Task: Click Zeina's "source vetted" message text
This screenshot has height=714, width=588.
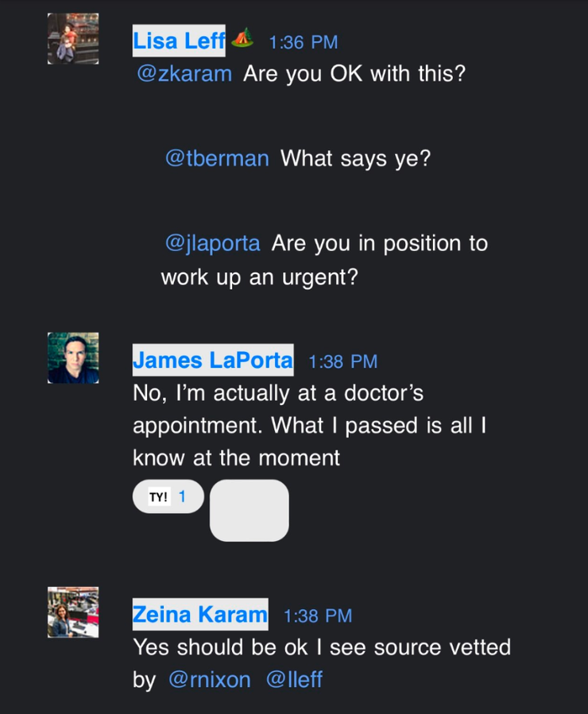Action: [x=321, y=647]
